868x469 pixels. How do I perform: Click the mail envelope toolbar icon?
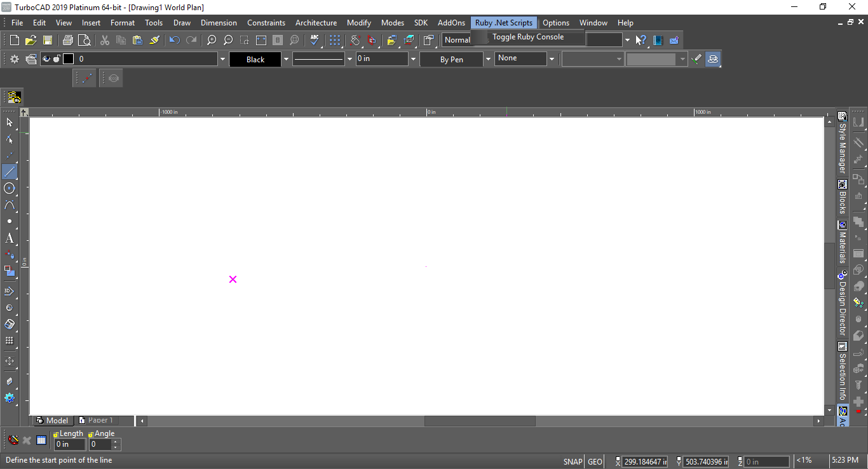(674, 40)
